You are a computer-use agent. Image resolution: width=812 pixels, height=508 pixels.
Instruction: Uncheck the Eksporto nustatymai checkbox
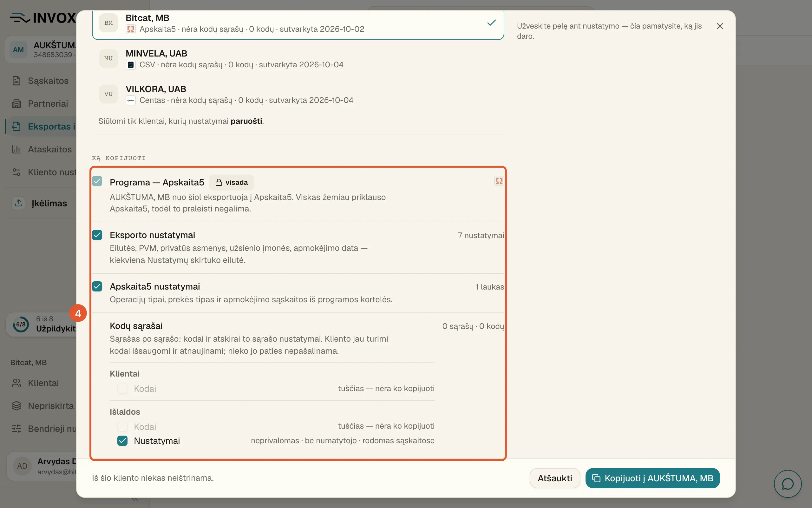pyautogui.click(x=97, y=235)
